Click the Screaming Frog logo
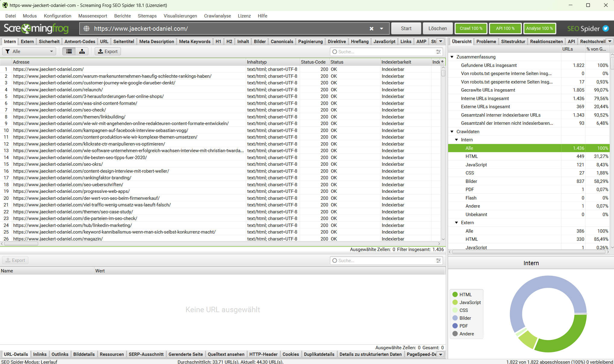This screenshot has width=614, height=364. [36, 29]
